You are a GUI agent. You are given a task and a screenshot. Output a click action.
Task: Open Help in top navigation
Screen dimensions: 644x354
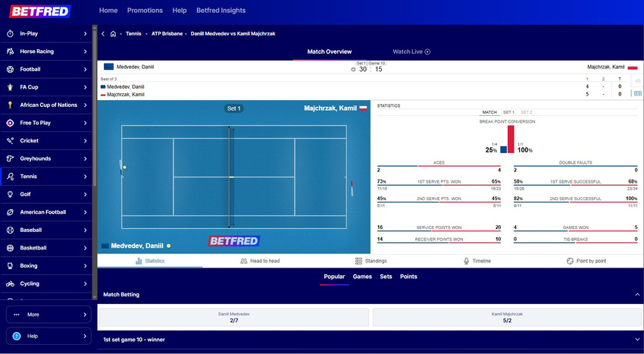click(180, 11)
